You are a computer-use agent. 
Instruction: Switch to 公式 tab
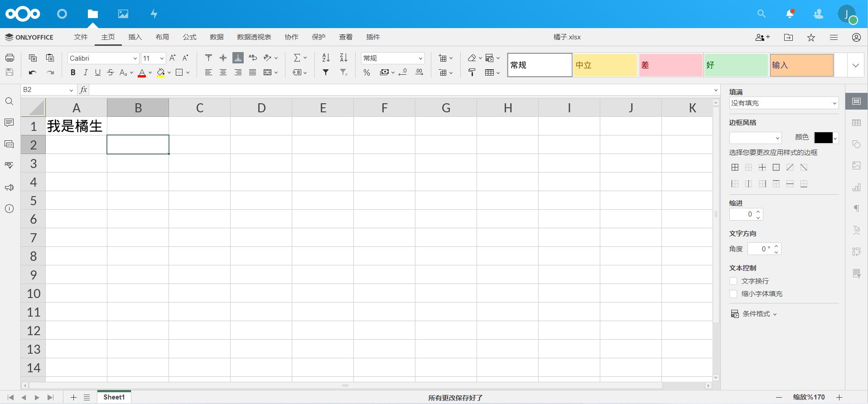click(x=189, y=37)
